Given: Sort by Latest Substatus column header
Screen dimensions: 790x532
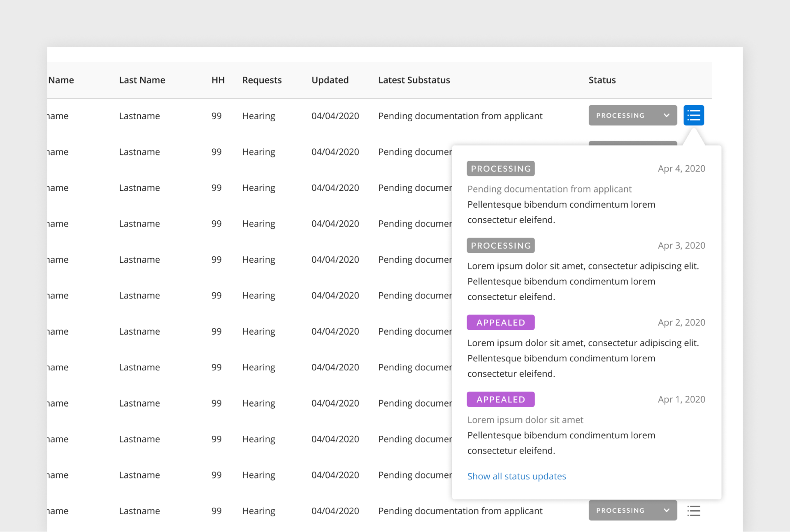Looking at the screenshot, I should (414, 80).
